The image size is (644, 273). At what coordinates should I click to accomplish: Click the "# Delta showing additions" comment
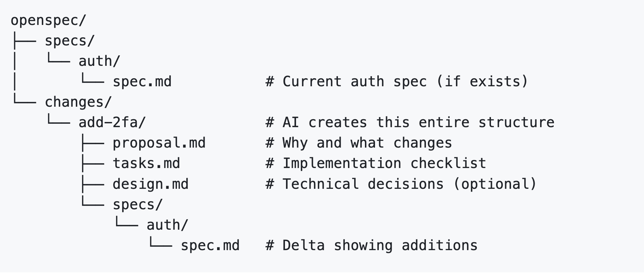point(372,245)
